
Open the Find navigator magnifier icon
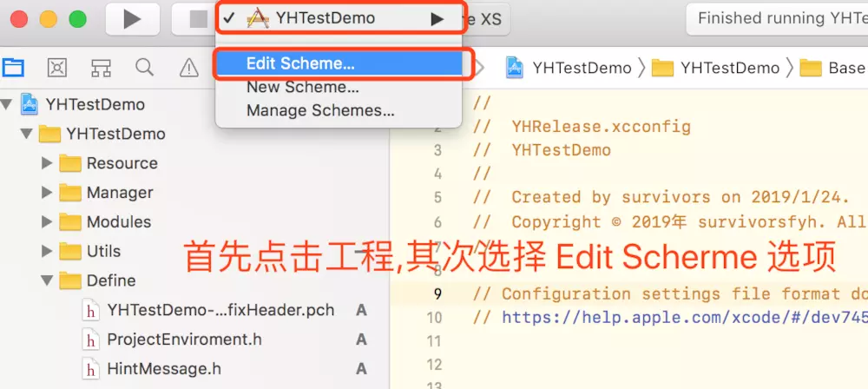click(144, 68)
